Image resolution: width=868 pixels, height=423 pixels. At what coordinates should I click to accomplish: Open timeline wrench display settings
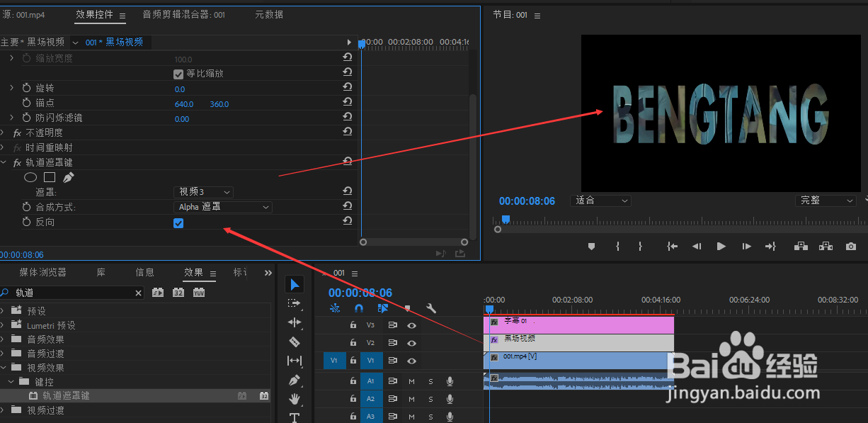point(431,308)
